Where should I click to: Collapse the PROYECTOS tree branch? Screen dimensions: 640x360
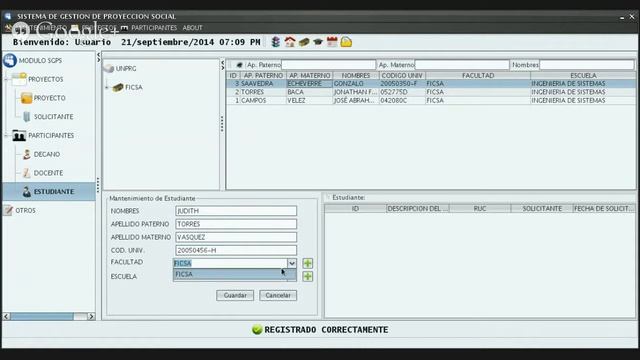point(6,79)
